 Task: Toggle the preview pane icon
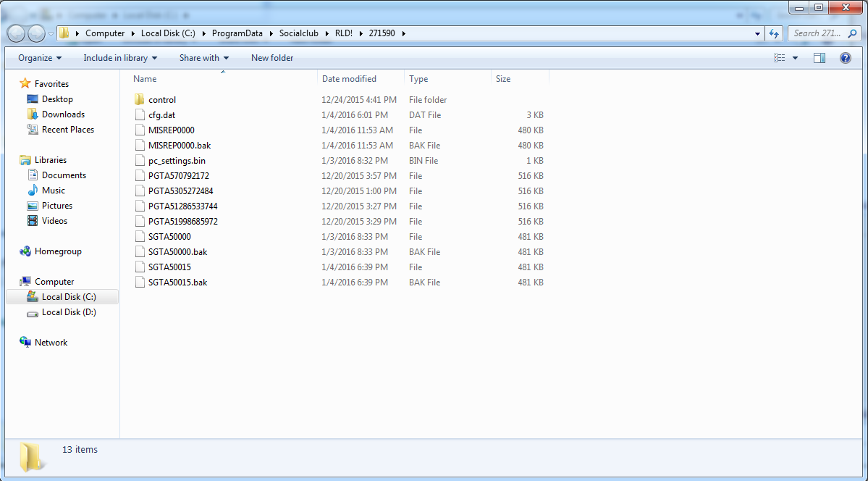819,58
